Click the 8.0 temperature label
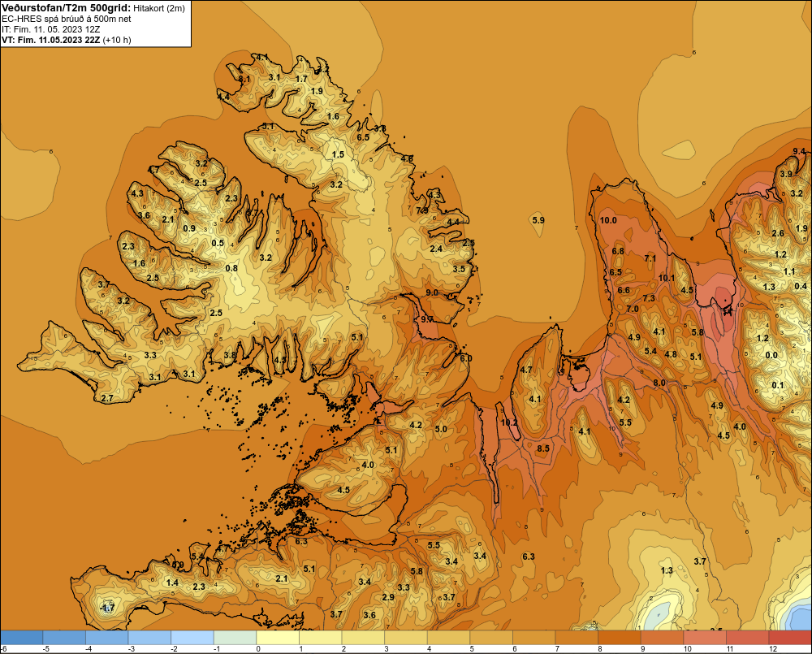 tap(659, 383)
